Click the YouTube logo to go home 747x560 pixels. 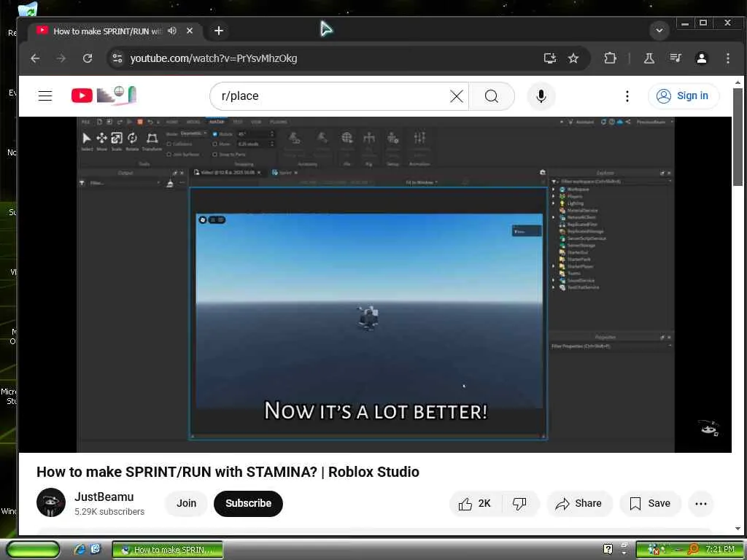click(104, 96)
